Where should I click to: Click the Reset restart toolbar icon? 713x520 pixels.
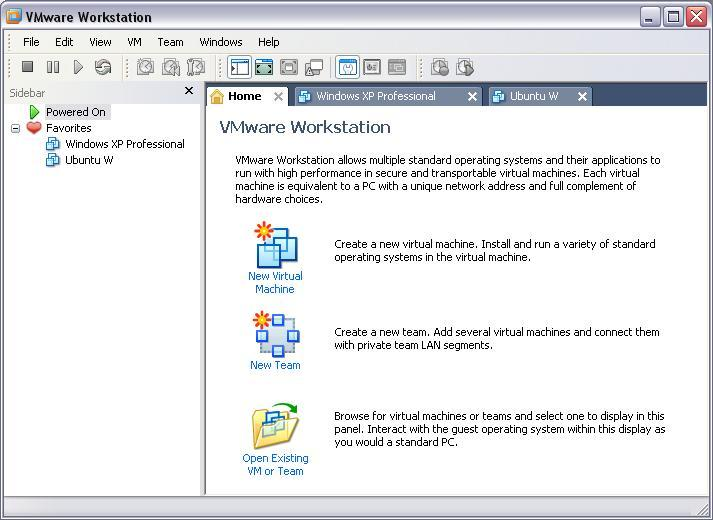click(103, 67)
